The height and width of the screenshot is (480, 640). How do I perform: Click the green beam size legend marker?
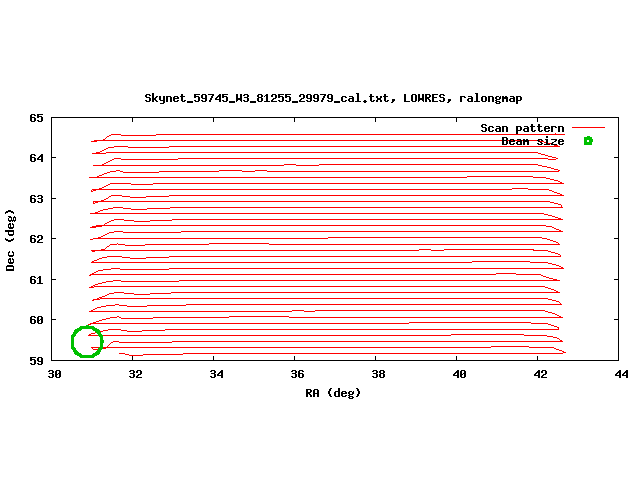(x=588, y=141)
